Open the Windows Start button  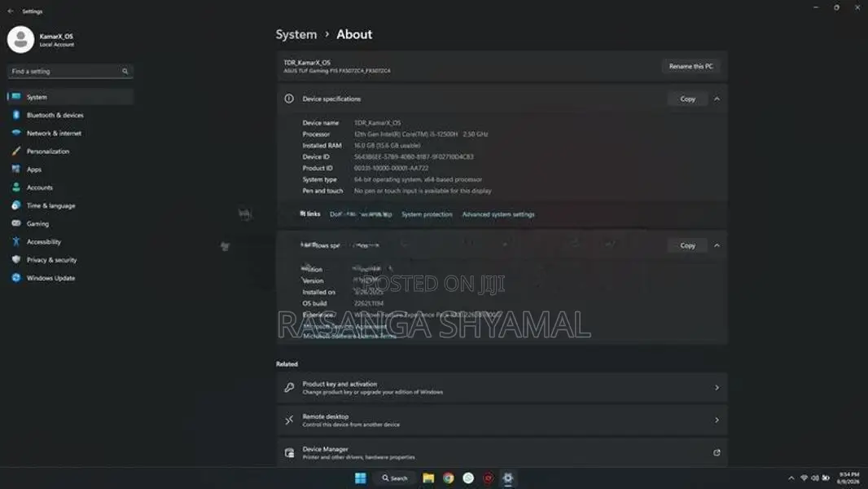pos(361,478)
